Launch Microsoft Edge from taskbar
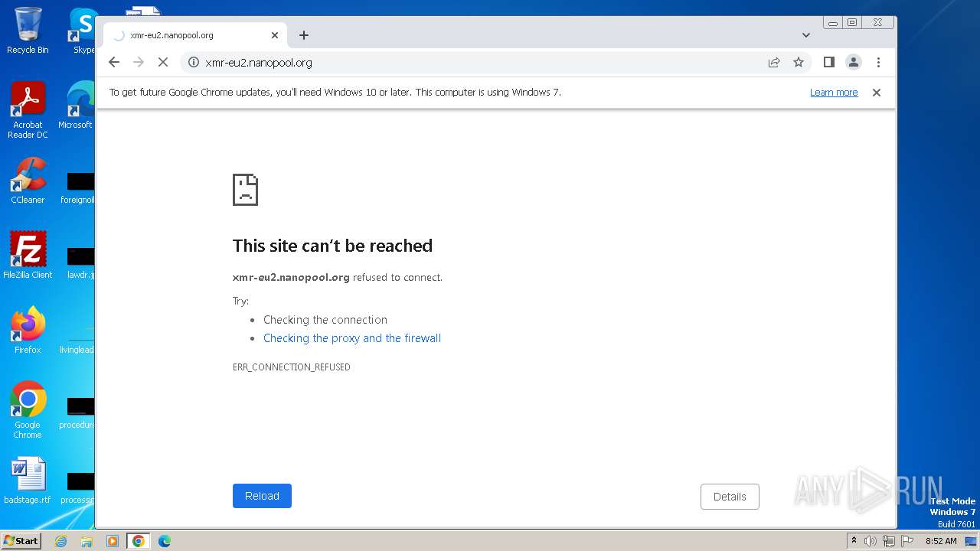The width and height of the screenshot is (980, 551). 165,541
